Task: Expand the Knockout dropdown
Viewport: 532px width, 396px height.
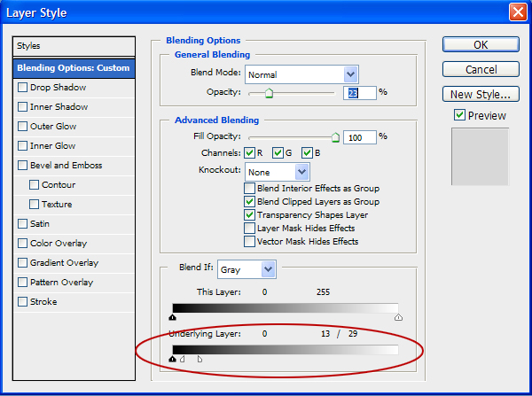Action: (x=278, y=172)
